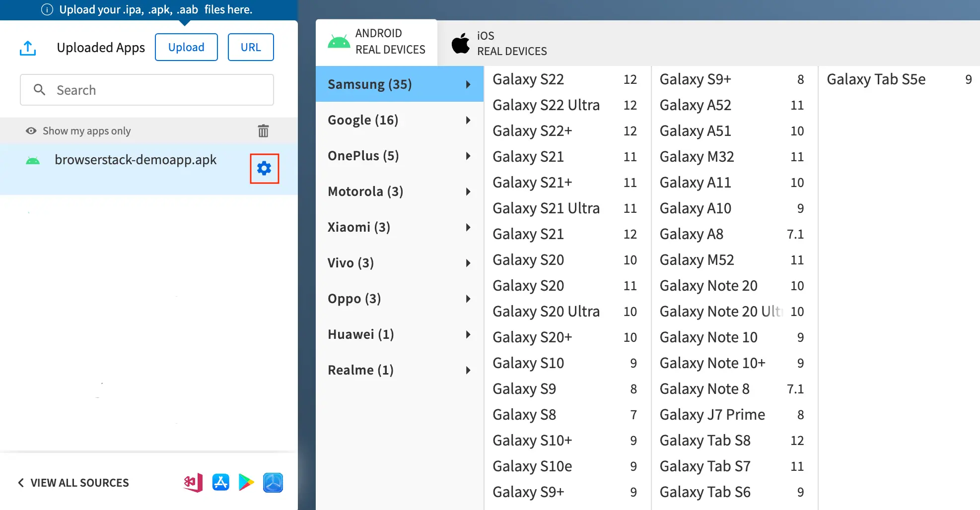The height and width of the screenshot is (510, 980).
Task: Click the URL button
Action: (251, 47)
